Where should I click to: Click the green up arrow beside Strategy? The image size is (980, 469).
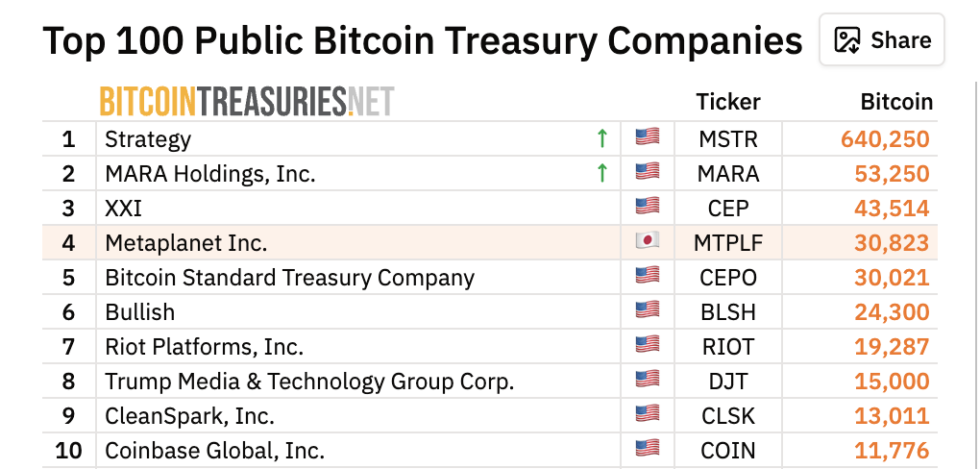click(602, 138)
